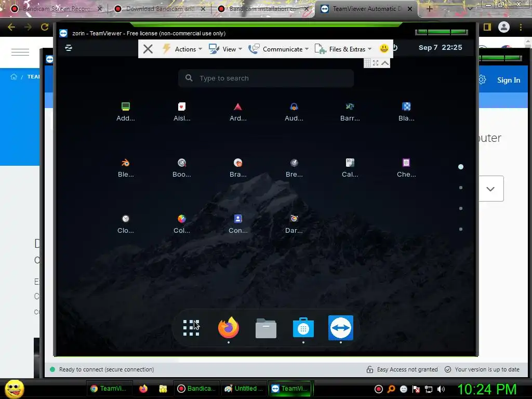The image size is (532, 399).
Task: Open the Actions menu
Action: 182,49
